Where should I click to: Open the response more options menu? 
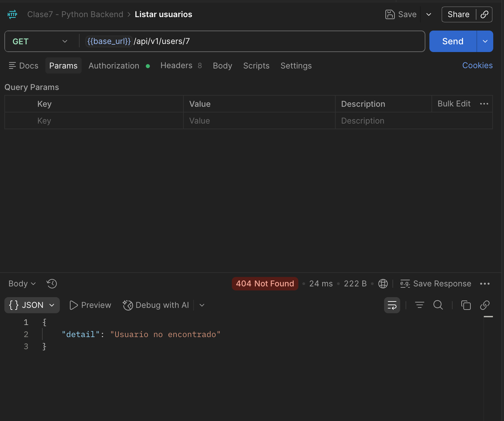pos(485,284)
